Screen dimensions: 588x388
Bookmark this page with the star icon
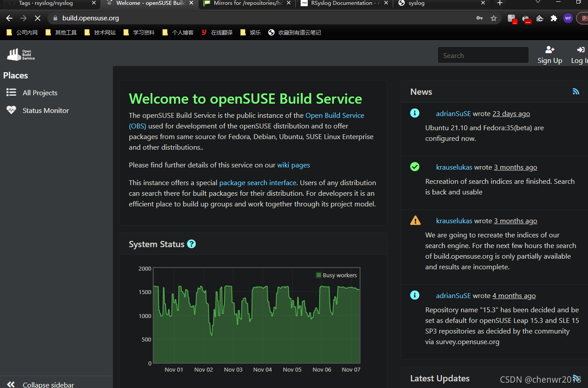click(x=494, y=18)
